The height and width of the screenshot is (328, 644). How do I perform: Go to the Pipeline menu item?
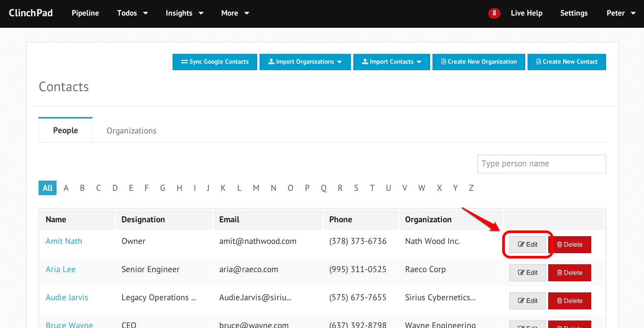coord(85,13)
